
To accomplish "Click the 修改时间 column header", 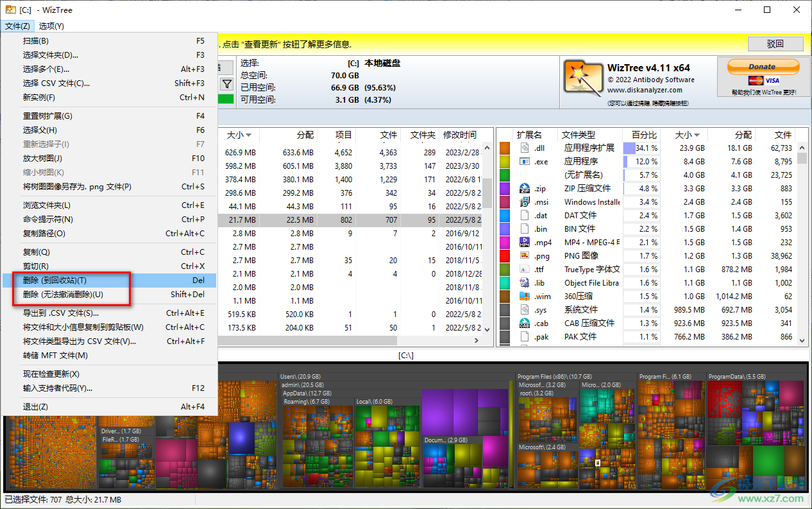I will pyautogui.click(x=460, y=135).
